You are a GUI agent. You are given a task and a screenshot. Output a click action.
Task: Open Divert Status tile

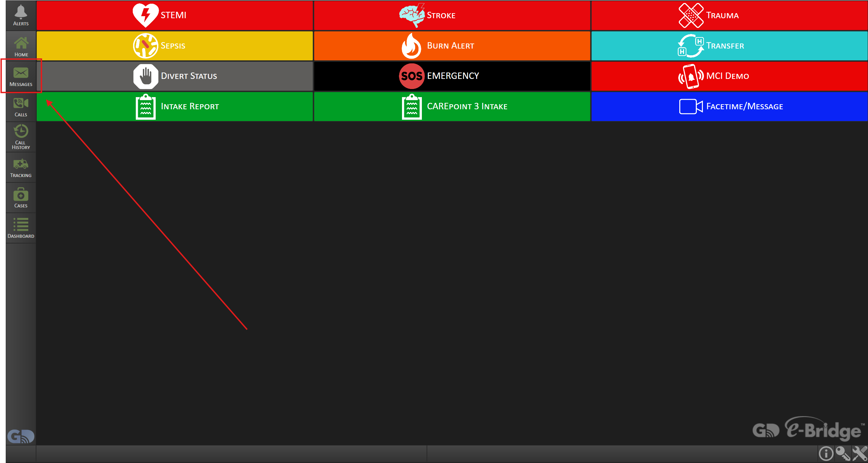tap(175, 76)
